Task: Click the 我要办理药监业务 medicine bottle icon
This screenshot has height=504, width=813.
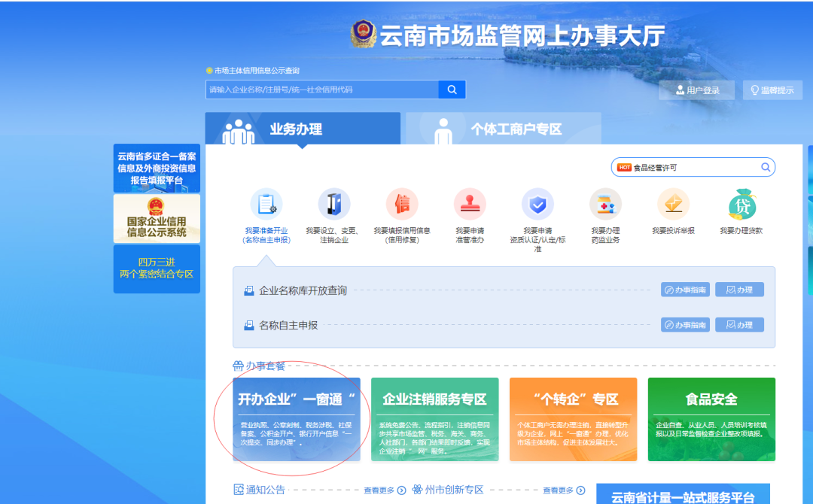Action: (x=605, y=204)
